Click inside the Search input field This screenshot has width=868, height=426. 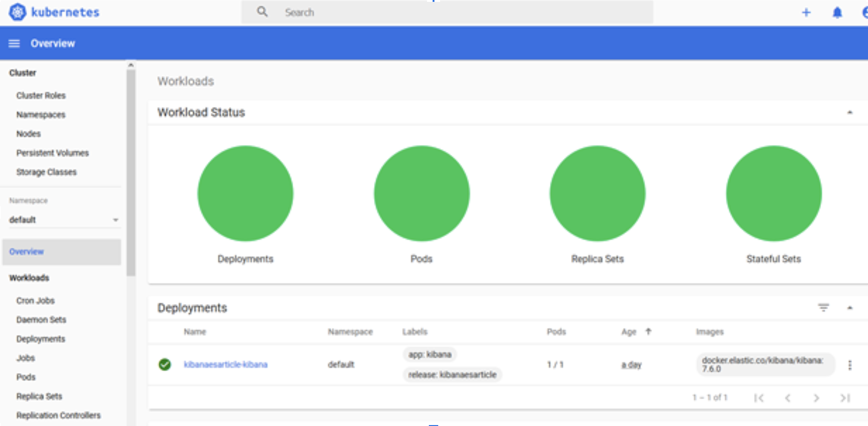[x=422, y=12]
